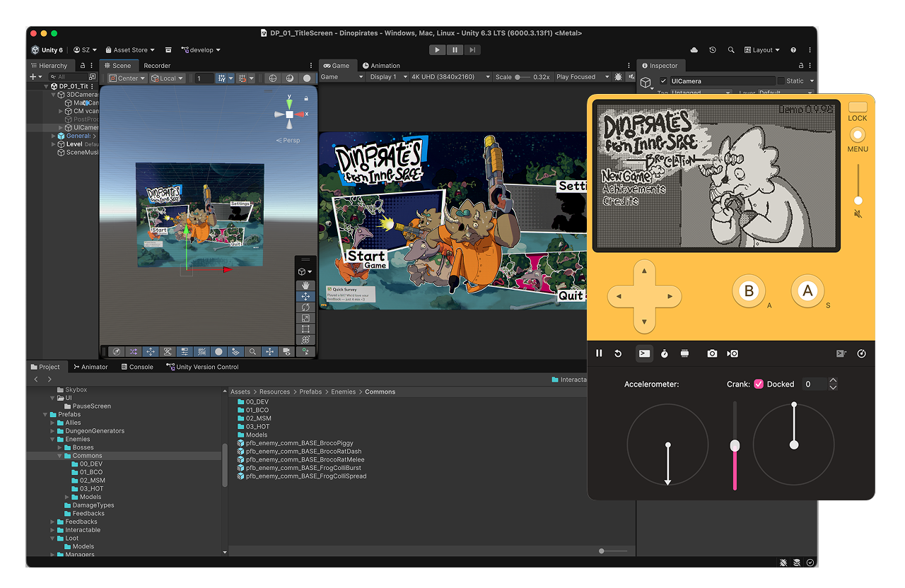This screenshot has width=905, height=588.
Task: Toggle the simulator mute speaker icon
Action: click(x=858, y=213)
